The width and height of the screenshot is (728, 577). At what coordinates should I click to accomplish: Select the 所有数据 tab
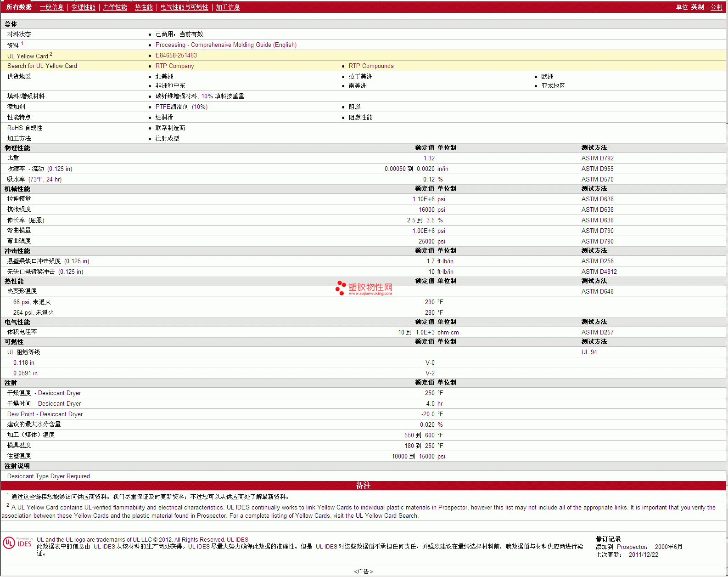(x=19, y=7)
